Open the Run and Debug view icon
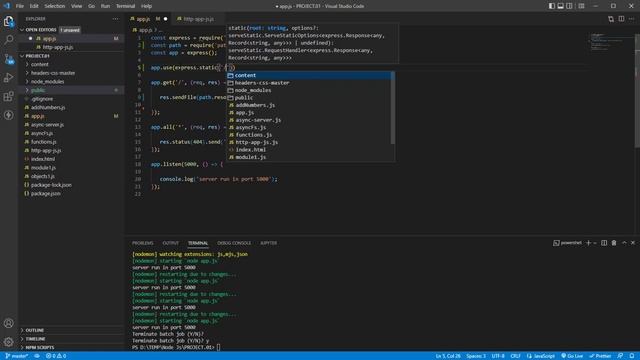Image resolution: width=640 pixels, height=360 pixels. point(9,78)
